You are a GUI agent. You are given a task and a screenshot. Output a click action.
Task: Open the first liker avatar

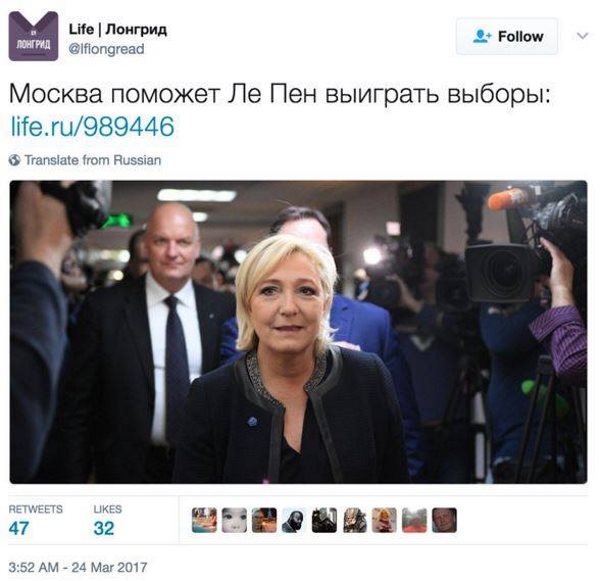204,520
